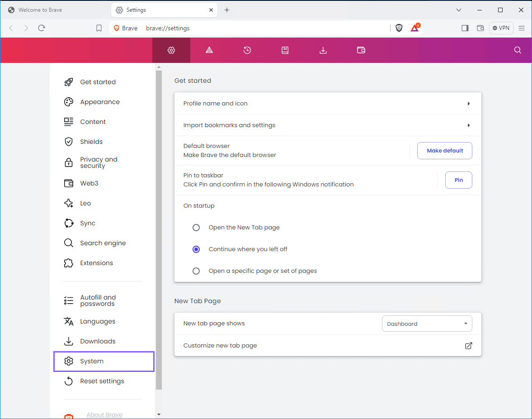Open the History icon in the top bar
The image size is (532, 419).
[x=247, y=50]
